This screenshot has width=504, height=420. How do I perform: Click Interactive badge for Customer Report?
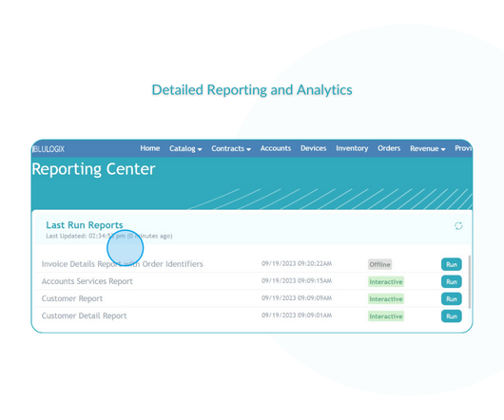pyautogui.click(x=386, y=299)
